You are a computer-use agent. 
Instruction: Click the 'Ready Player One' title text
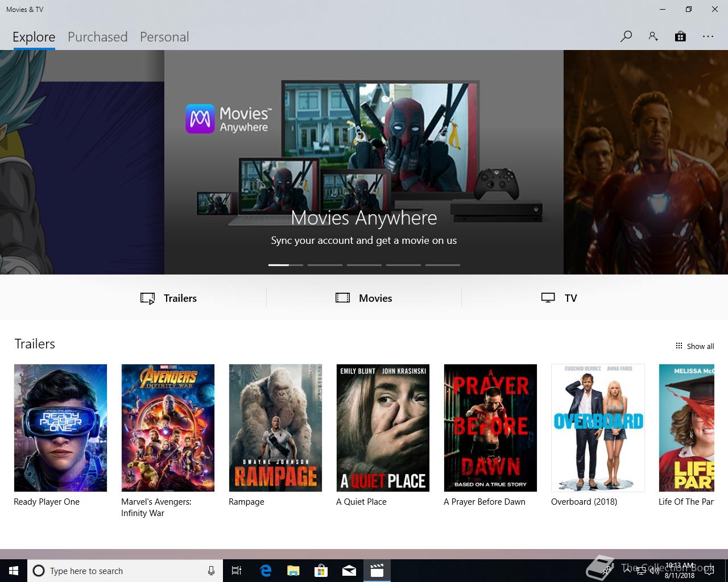tap(47, 502)
